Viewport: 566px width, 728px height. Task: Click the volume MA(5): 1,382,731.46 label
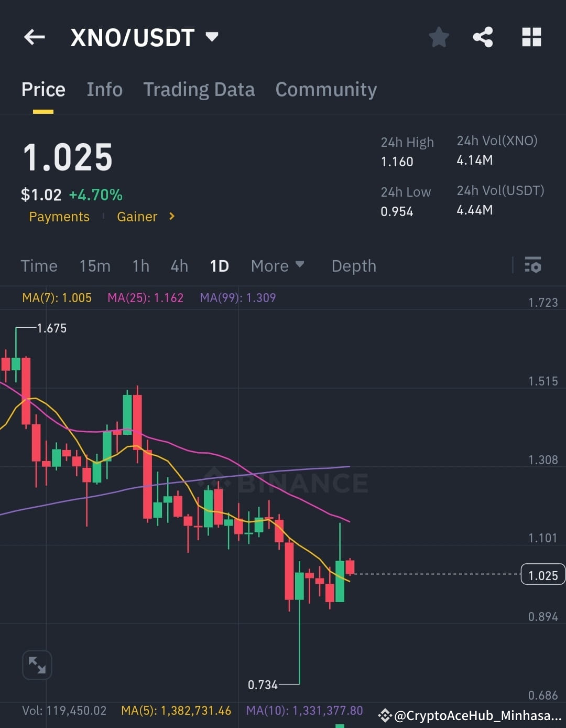point(176,711)
